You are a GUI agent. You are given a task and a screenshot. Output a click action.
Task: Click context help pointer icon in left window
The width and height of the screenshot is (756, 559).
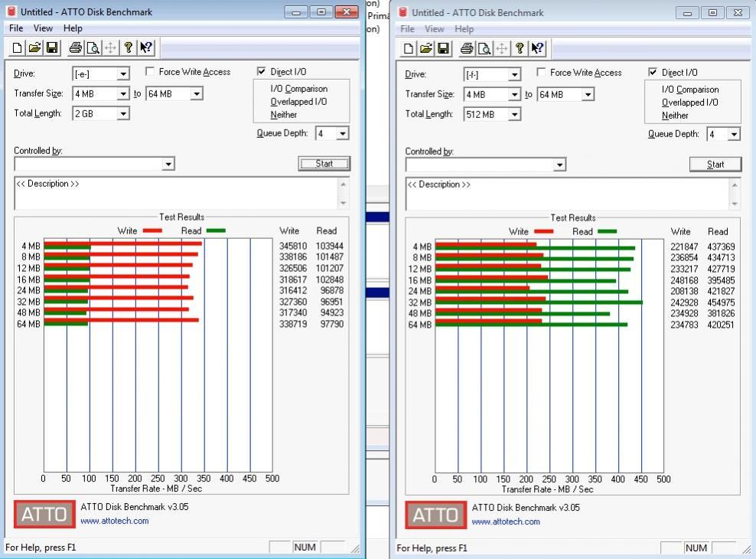(145, 47)
